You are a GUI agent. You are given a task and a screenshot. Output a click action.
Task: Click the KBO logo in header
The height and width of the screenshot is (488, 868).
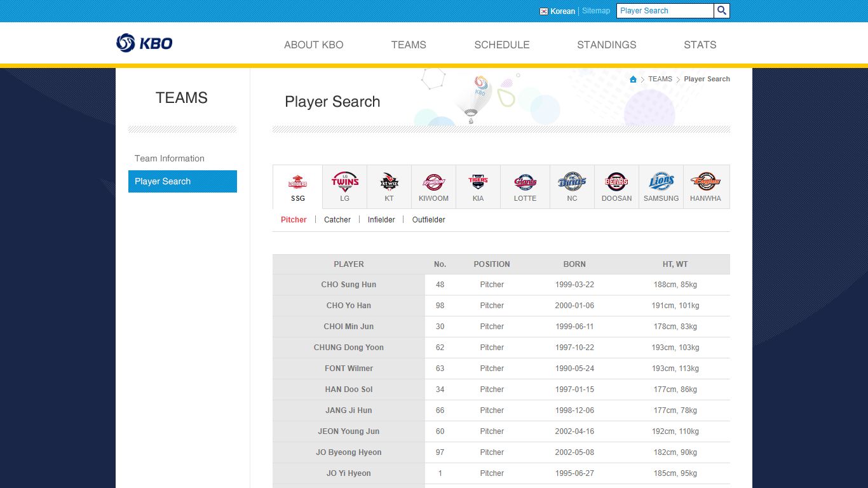tap(144, 43)
